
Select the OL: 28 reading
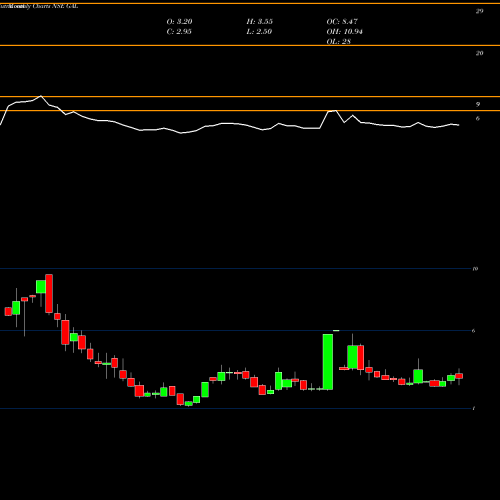point(338,42)
